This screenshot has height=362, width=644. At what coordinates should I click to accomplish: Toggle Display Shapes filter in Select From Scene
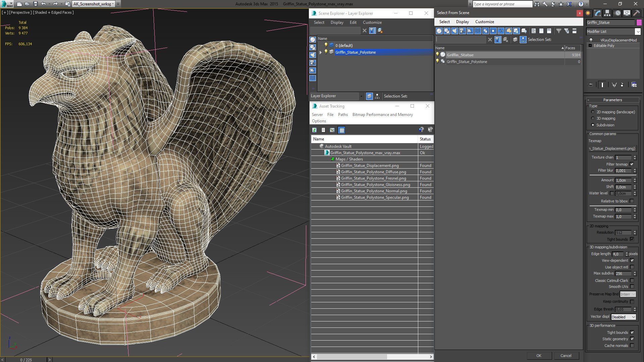coord(447,31)
